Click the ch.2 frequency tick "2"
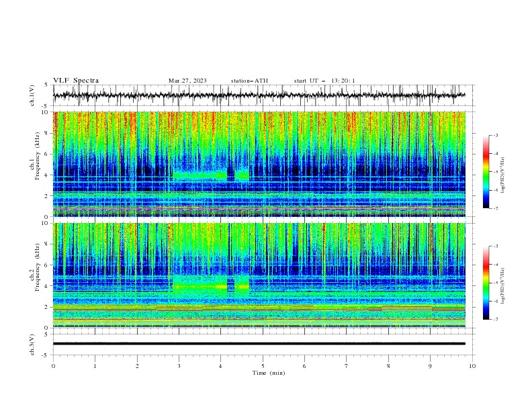532x411 pixels. [47, 307]
